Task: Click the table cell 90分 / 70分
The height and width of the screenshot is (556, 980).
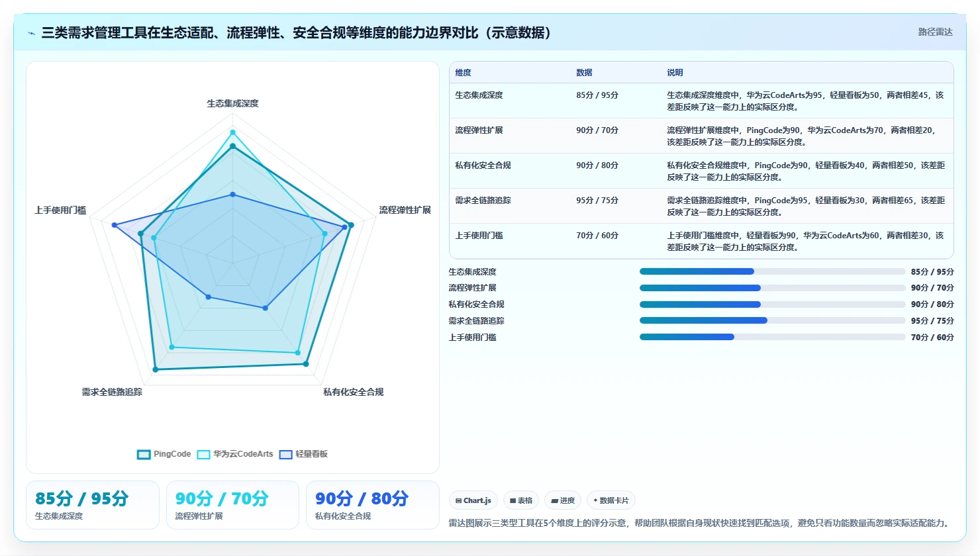Action: (597, 130)
